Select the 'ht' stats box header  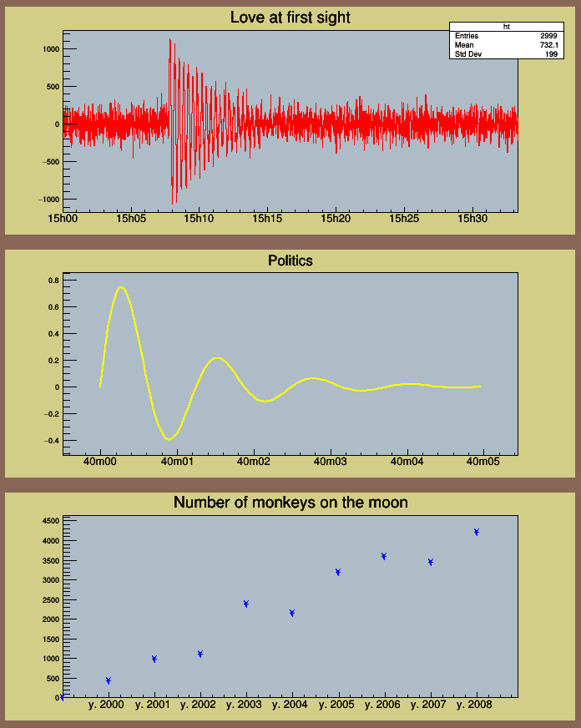point(506,27)
